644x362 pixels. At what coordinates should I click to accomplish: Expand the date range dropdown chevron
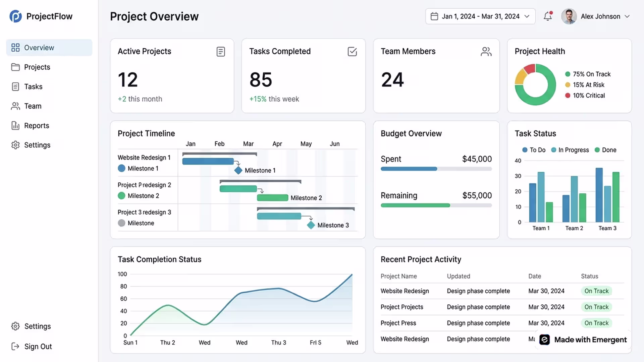point(527,16)
